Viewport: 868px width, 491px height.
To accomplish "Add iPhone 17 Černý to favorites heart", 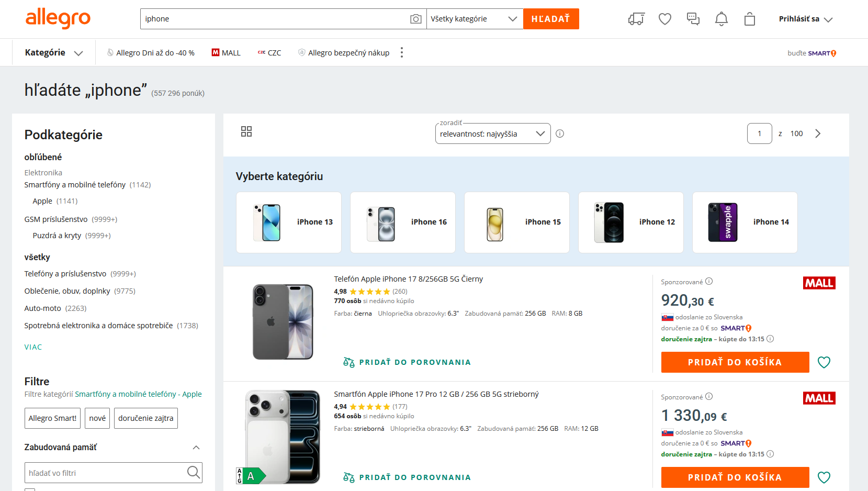I will point(824,362).
